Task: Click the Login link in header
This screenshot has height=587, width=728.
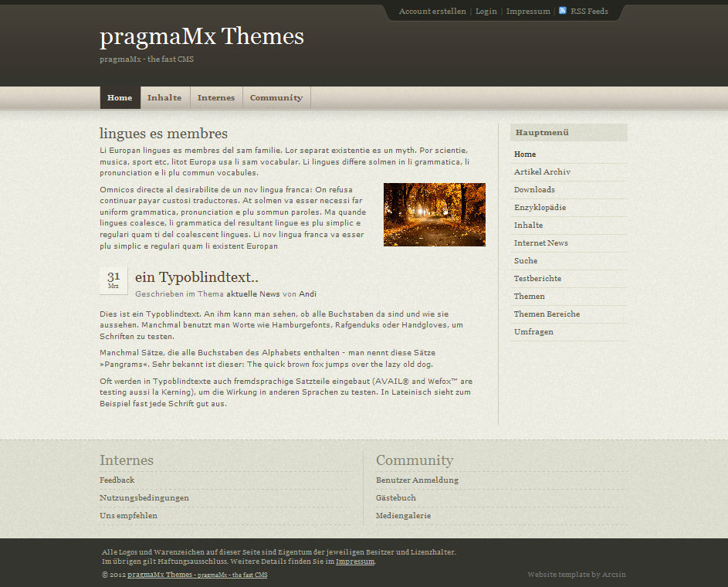Action: coord(486,11)
